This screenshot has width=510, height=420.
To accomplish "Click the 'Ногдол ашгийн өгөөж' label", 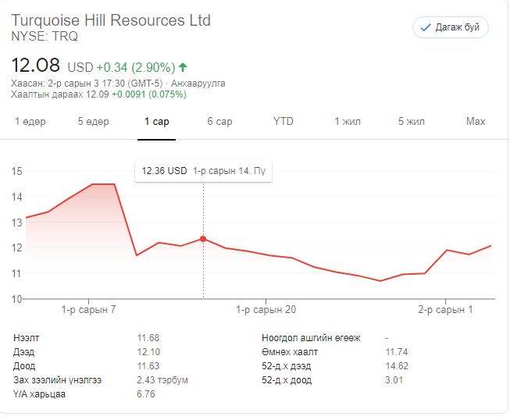I will pyautogui.click(x=311, y=338).
